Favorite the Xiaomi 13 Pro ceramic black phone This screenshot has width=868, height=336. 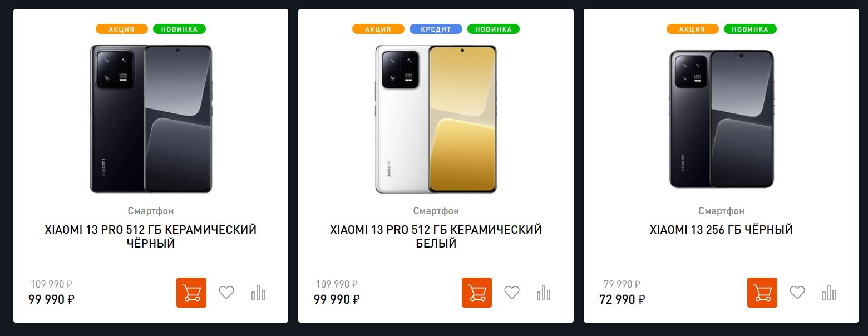226,292
